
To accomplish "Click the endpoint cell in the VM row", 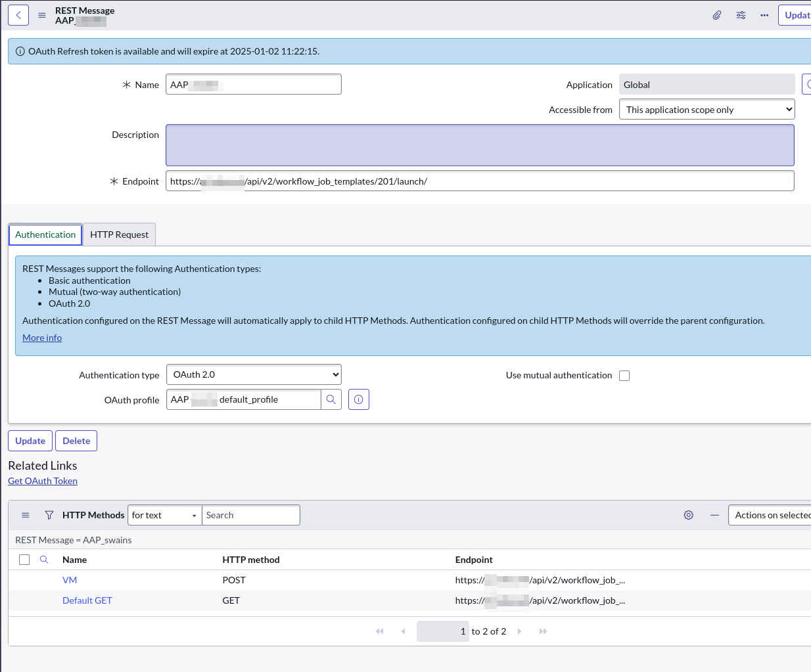I will pyautogui.click(x=540, y=580).
